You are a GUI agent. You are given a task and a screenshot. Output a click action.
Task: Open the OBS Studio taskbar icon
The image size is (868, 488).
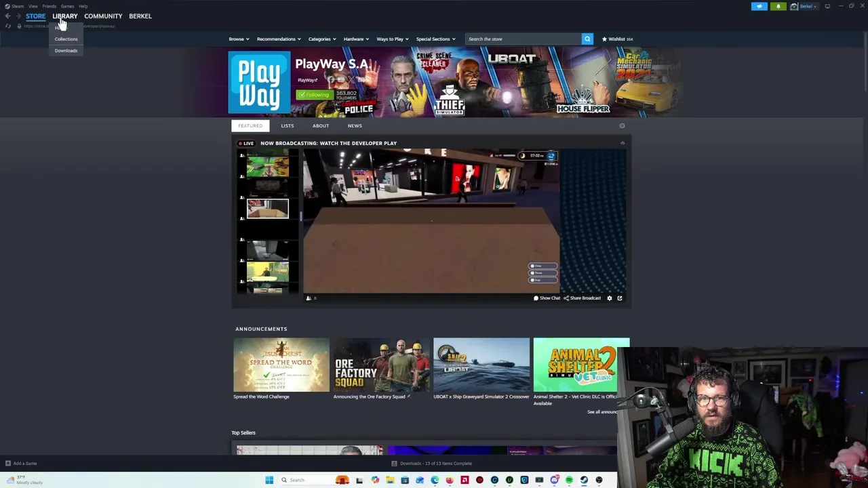pyautogui.click(x=599, y=480)
